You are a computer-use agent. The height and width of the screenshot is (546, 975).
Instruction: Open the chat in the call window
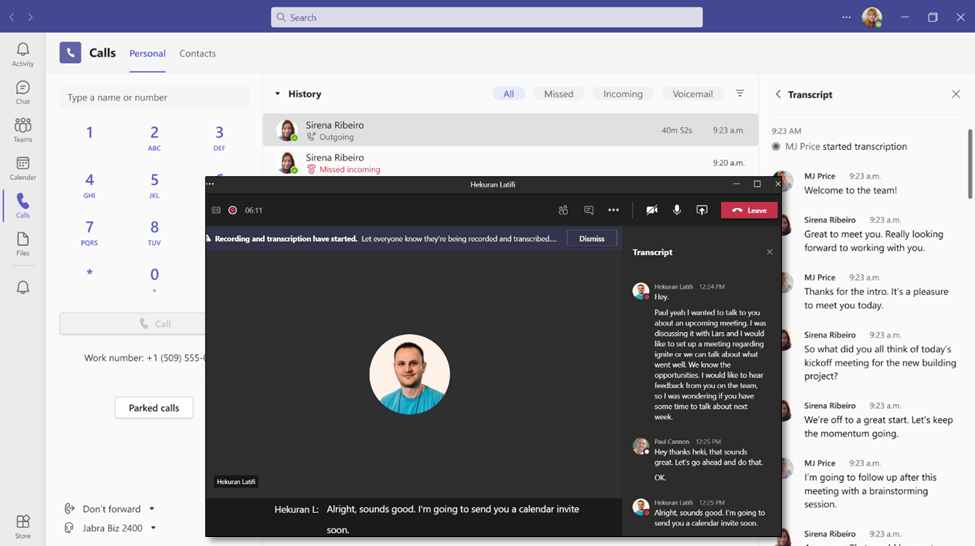pyautogui.click(x=588, y=210)
